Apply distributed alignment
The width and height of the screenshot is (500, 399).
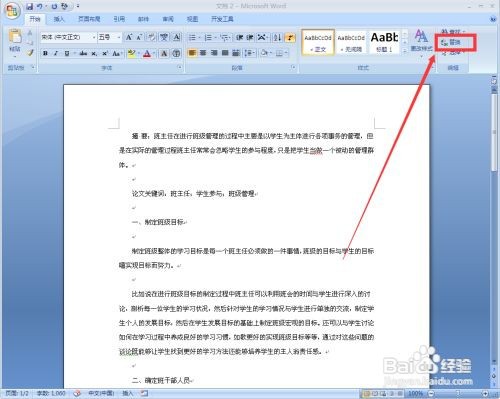click(236, 53)
